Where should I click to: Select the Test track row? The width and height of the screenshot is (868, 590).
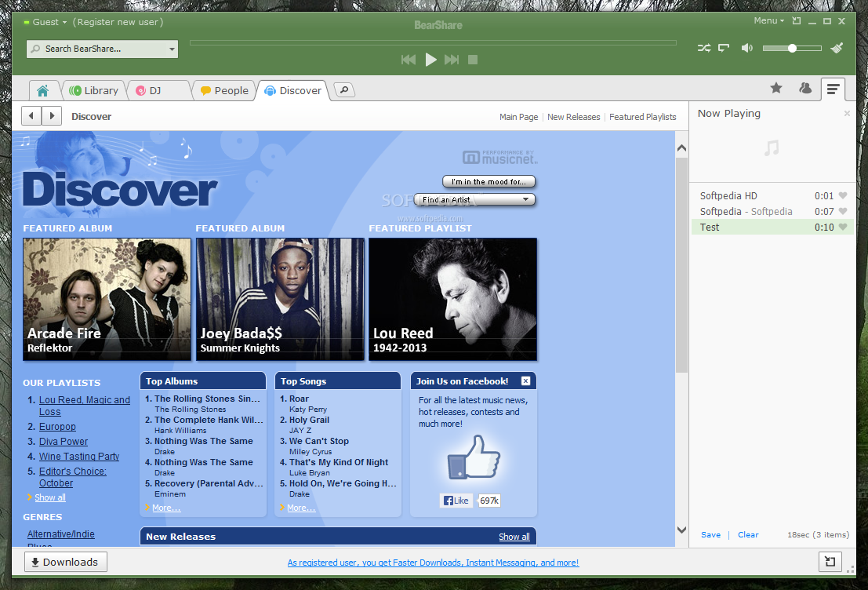click(771, 228)
